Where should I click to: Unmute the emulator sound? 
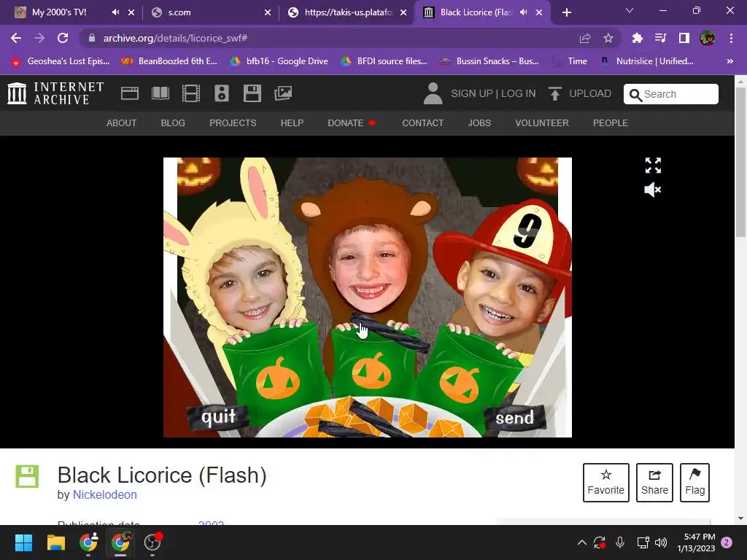(x=653, y=190)
